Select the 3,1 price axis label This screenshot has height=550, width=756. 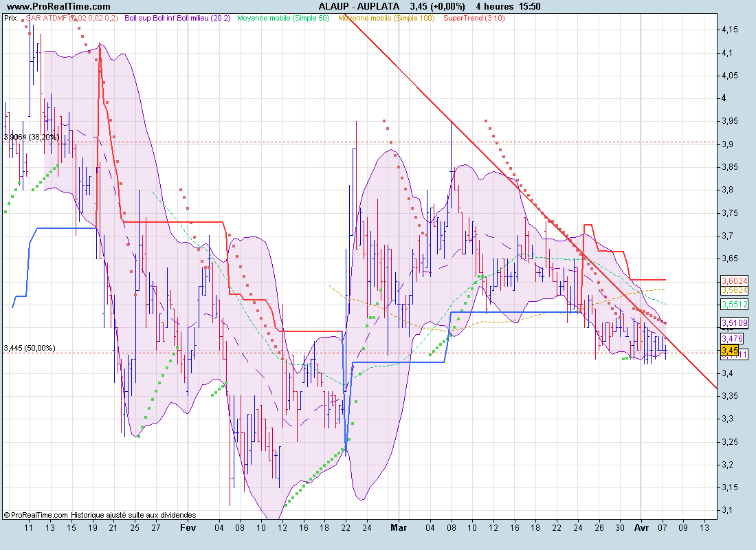point(727,510)
